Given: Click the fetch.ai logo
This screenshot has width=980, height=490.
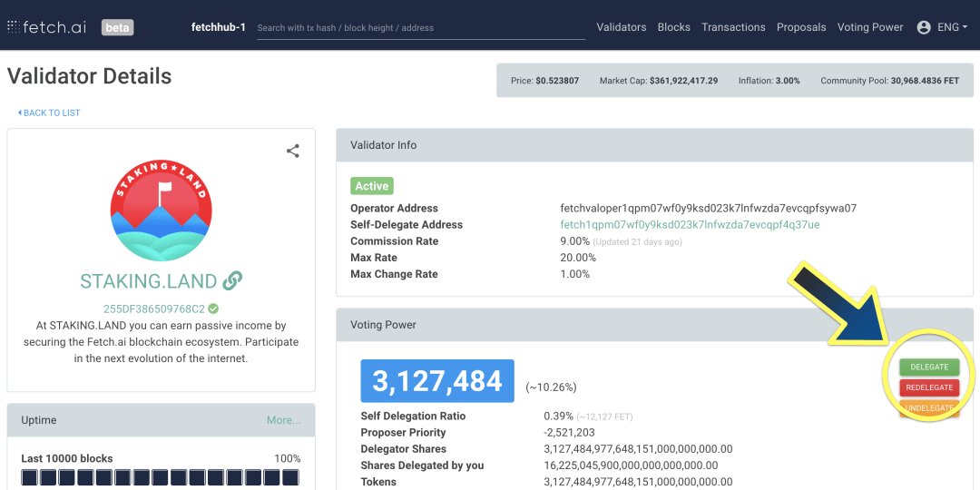Looking at the screenshot, I should click(46, 27).
